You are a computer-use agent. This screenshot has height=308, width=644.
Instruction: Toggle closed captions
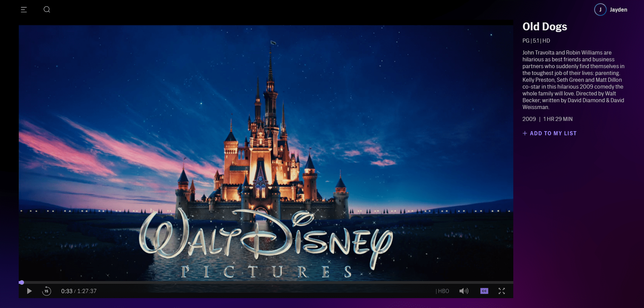point(484,291)
